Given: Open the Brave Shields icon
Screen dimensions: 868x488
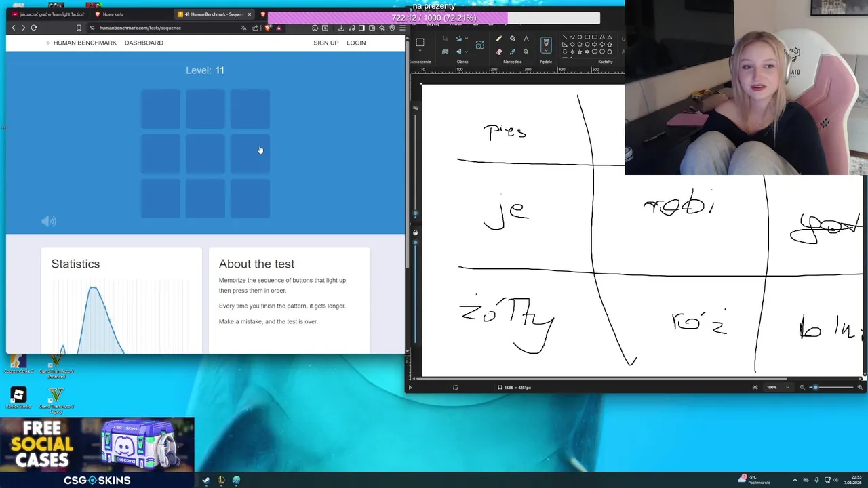Looking at the screenshot, I should click(x=268, y=28).
